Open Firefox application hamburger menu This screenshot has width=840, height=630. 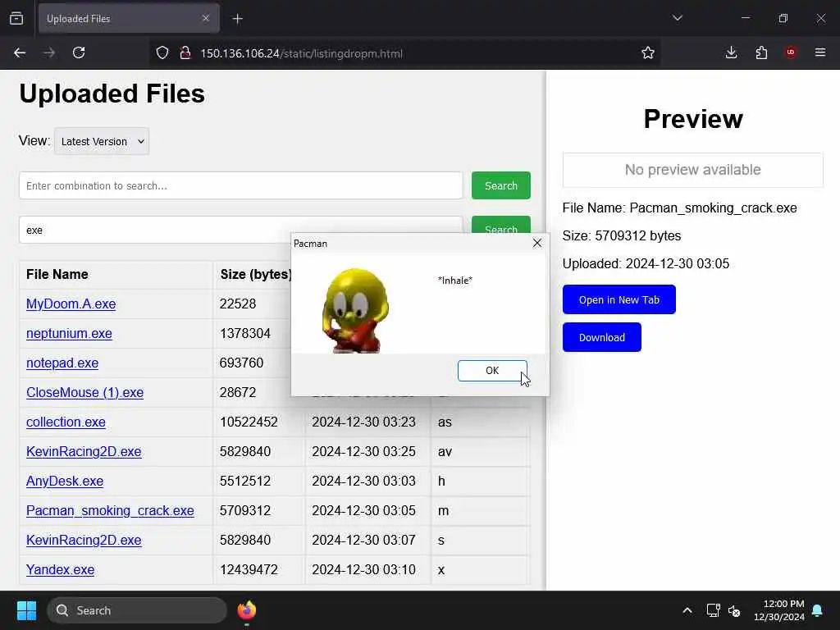tap(820, 52)
